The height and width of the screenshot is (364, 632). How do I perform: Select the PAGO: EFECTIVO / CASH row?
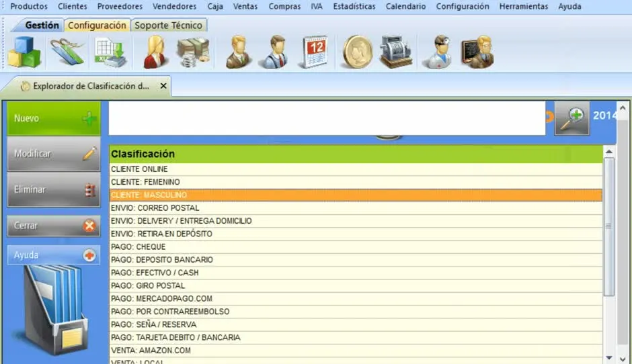point(356,273)
